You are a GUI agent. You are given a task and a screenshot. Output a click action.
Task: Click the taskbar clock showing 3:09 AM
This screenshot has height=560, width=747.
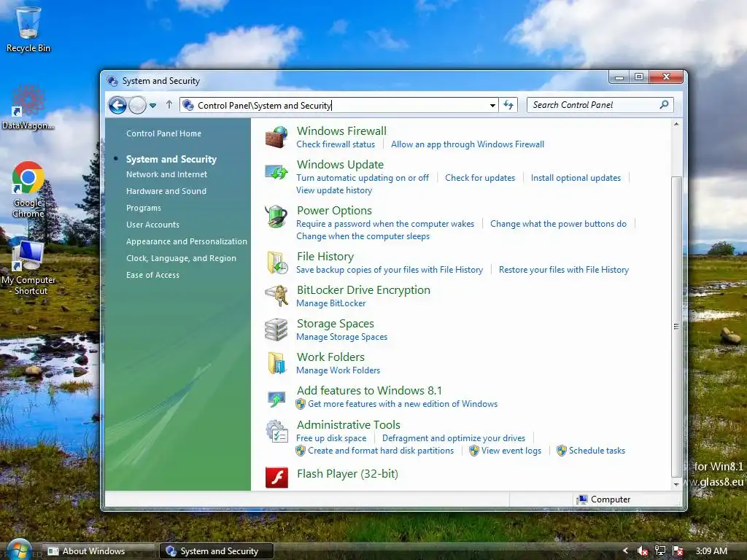click(711, 551)
